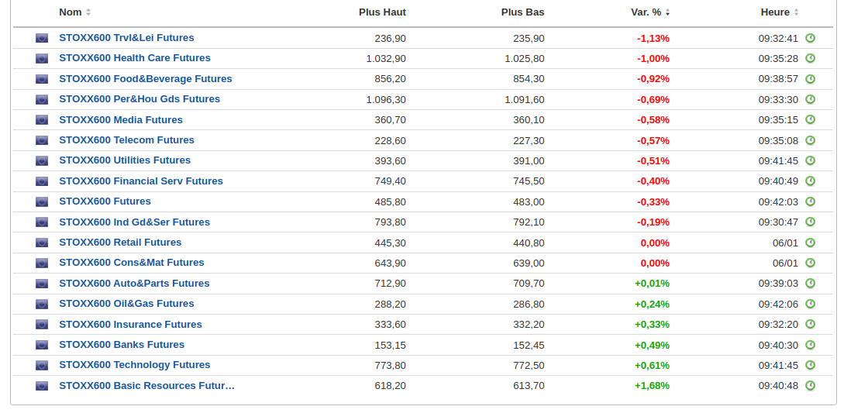Screen dimensions: 868x420
Task: Open STOXX600 Insurance Futures link
Action: [x=130, y=324]
